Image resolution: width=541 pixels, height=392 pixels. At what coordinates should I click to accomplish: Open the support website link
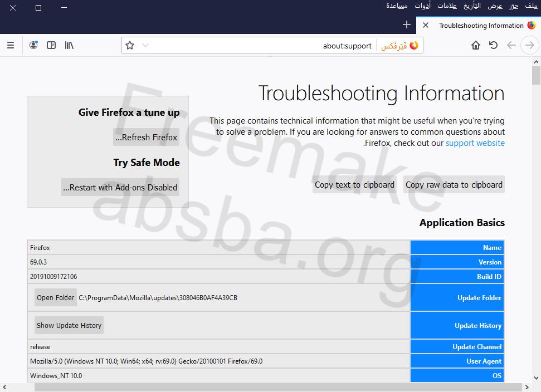(x=475, y=143)
